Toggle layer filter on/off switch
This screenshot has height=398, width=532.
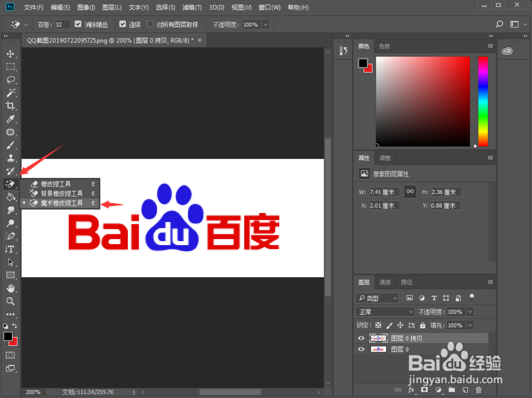coord(471,298)
